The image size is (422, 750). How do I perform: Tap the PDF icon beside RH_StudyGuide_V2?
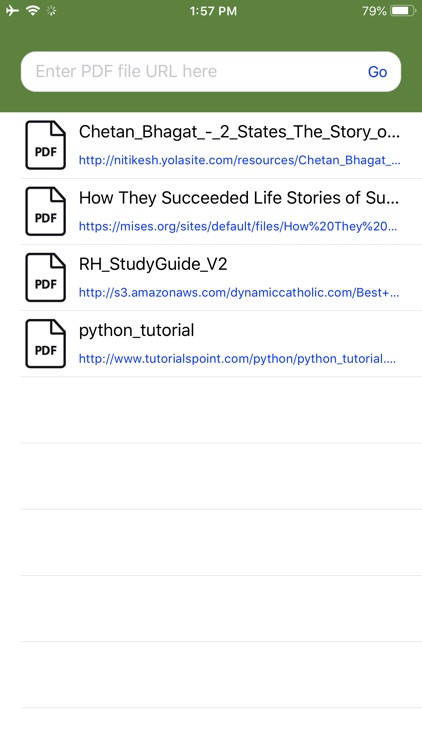coord(45,277)
